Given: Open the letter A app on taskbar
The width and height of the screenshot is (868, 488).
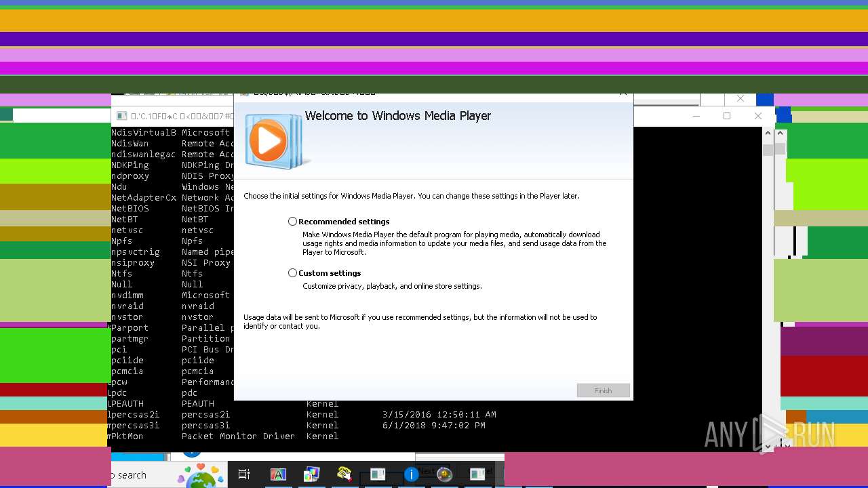Looking at the screenshot, I should [279, 474].
